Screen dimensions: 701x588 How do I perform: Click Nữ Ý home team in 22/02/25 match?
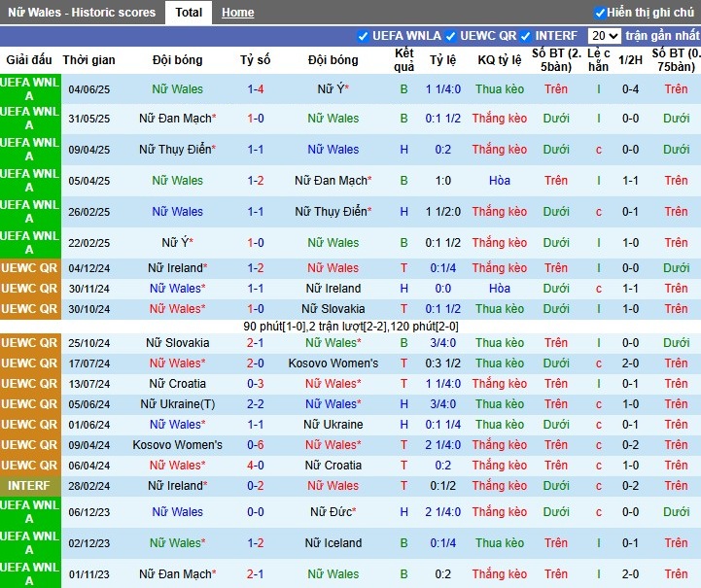178,243
